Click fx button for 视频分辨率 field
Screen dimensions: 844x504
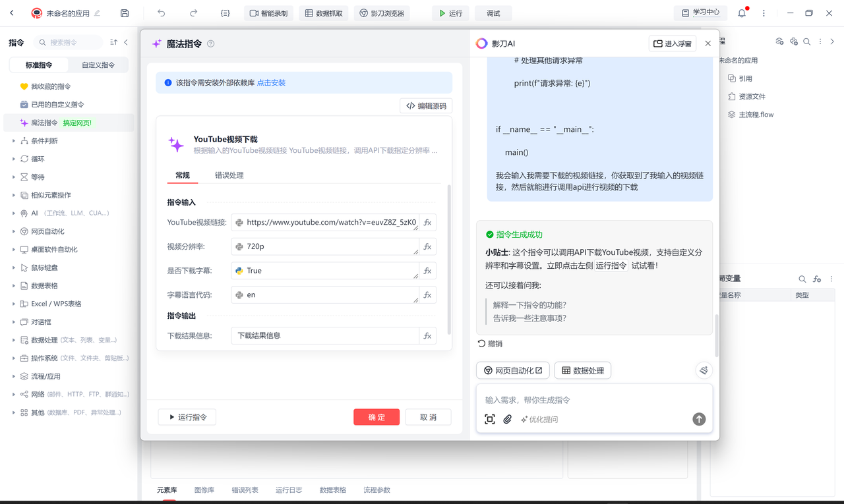[427, 247]
